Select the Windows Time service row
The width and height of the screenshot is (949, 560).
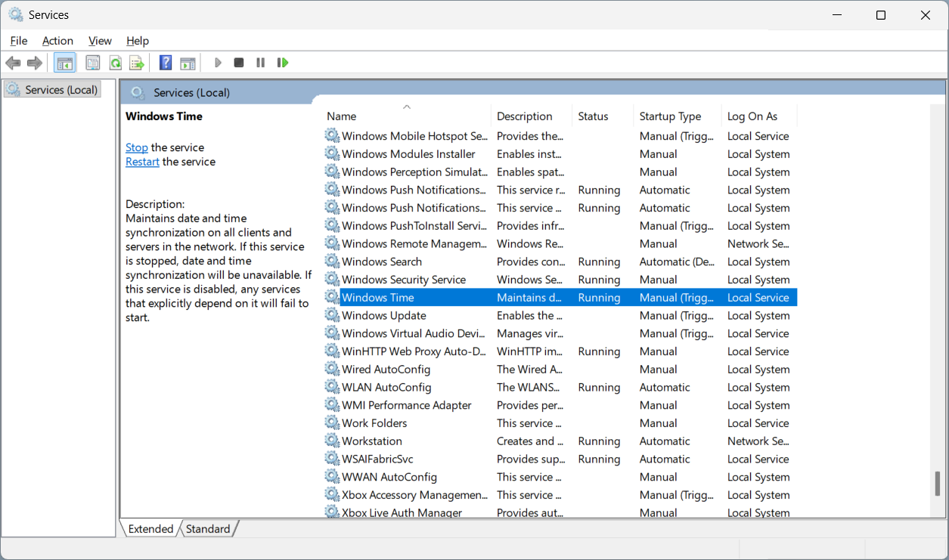560,298
